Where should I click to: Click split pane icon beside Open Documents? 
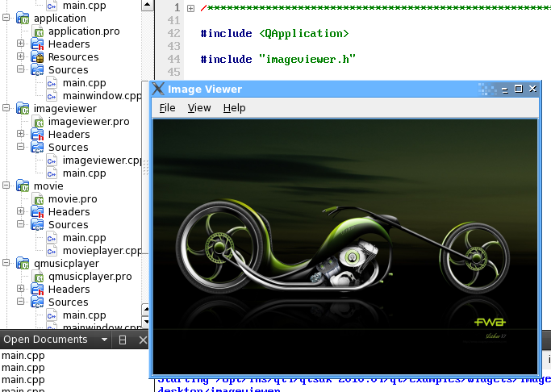coord(123,340)
